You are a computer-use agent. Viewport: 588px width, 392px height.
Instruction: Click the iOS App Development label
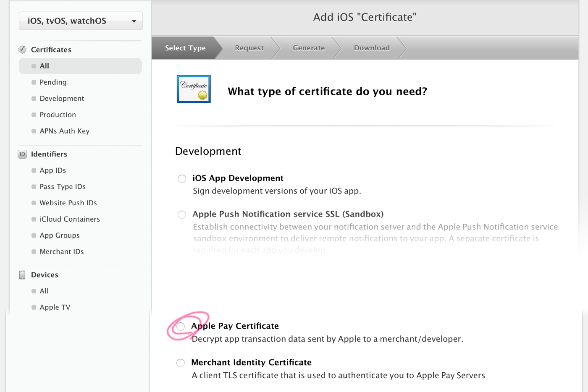point(238,178)
